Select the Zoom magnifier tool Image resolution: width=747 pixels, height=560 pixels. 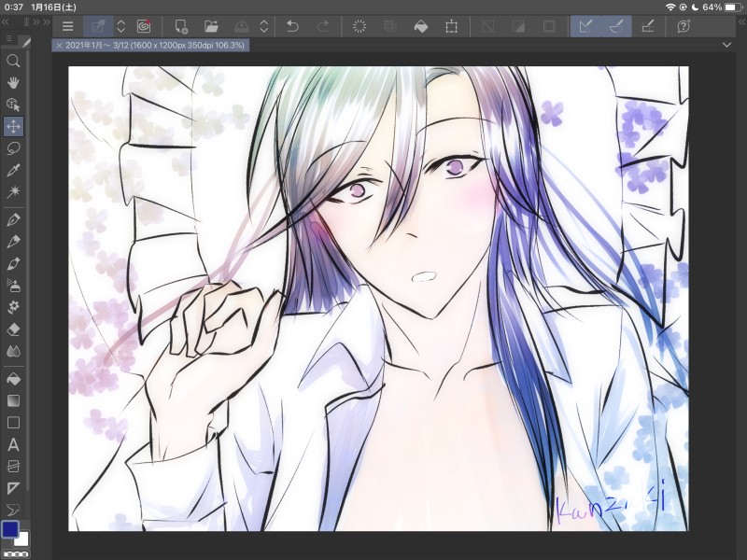pyautogui.click(x=13, y=61)
